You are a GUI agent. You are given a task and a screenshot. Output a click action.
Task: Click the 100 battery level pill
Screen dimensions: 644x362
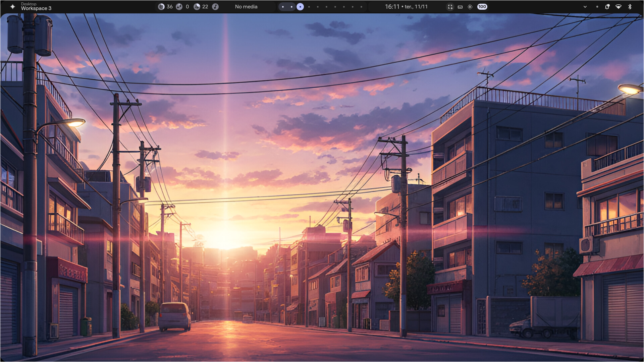[482, 7]
